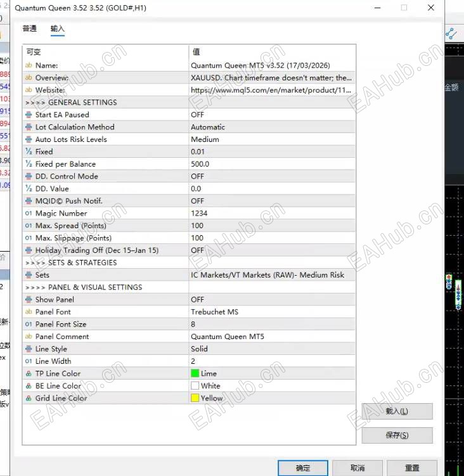Screen dimensions: 464x476
Task: Select the 输入 tab
Action: coord(58,29)
